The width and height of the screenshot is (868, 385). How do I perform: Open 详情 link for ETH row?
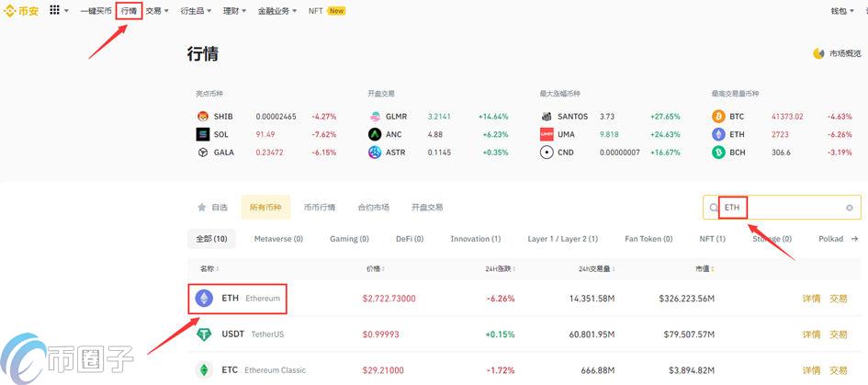tap(811, 299)
